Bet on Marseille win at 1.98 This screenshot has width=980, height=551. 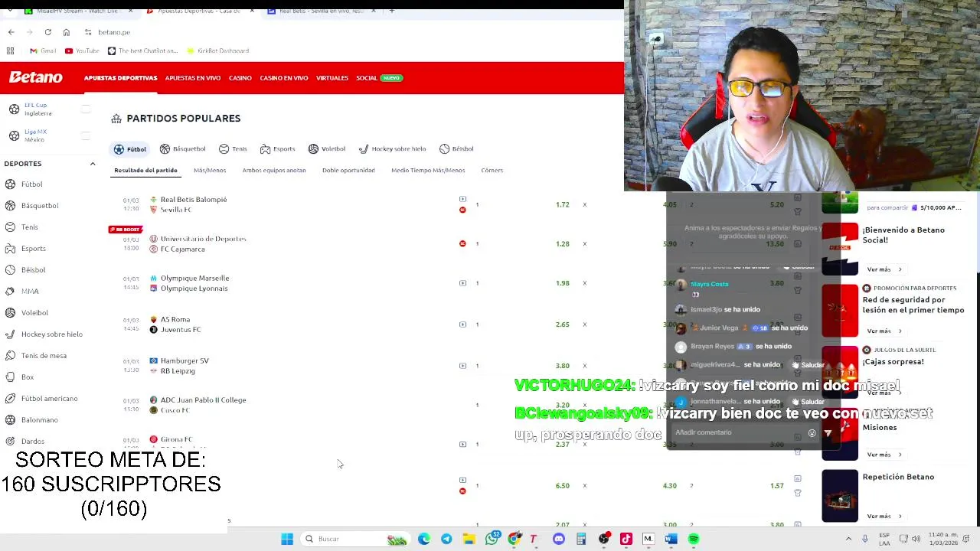coord(563,283)
